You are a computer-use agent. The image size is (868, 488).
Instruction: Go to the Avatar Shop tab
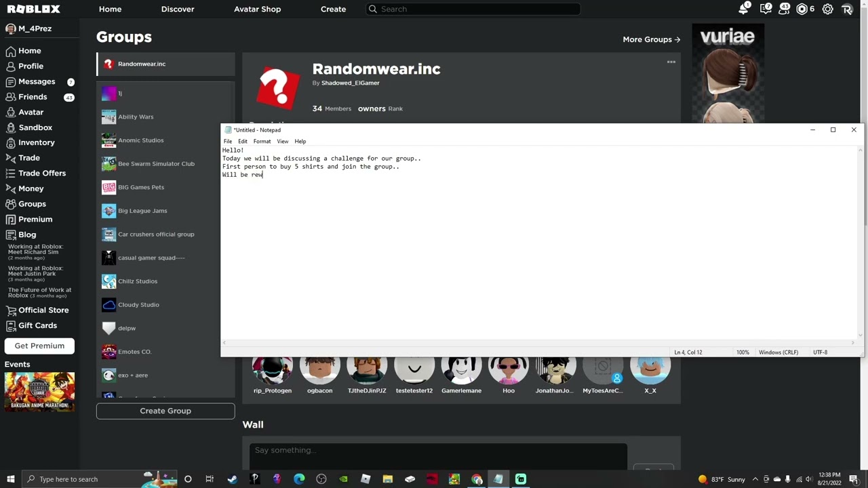[x=257, y=9]
